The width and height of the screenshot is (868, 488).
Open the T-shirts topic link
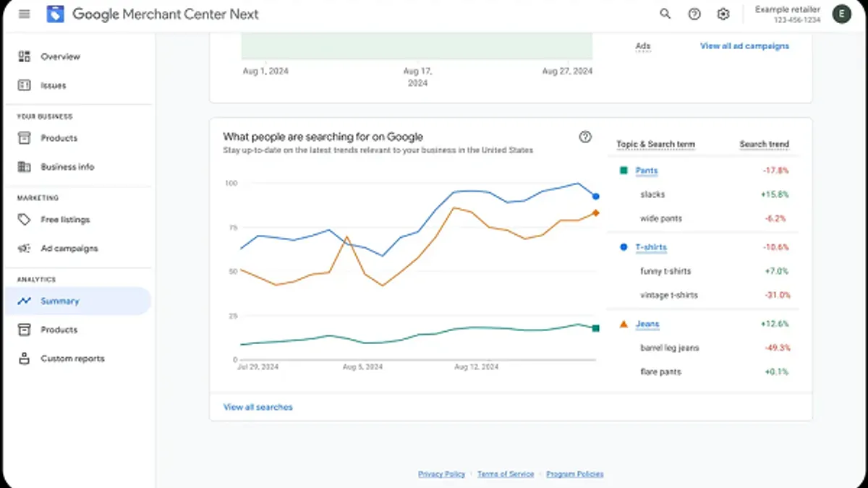[651, 247]
